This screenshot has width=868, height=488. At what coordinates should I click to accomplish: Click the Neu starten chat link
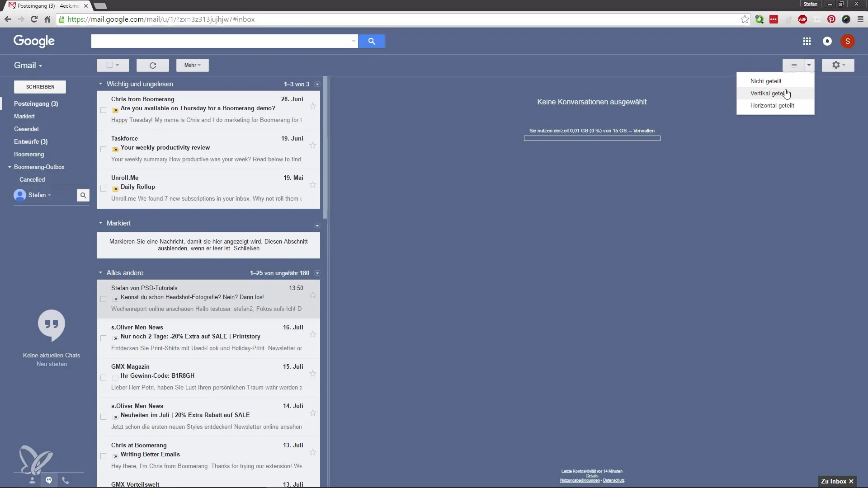[x=52, y=364]
